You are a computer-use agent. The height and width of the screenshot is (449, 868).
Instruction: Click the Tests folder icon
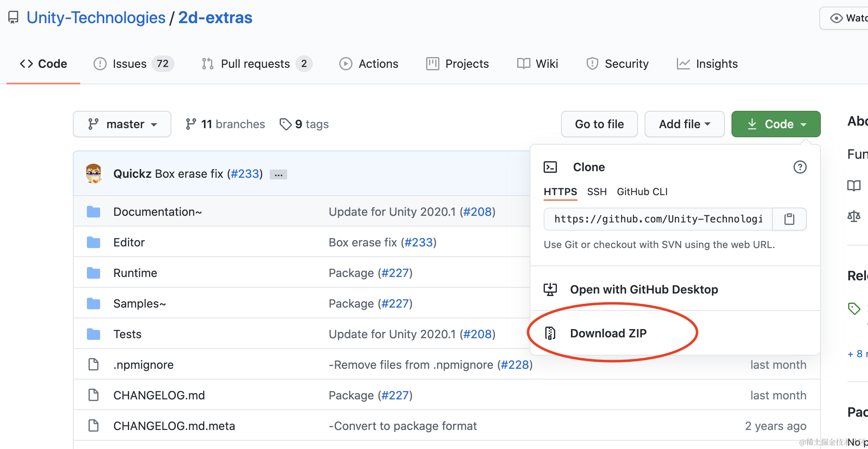tap(94, 334)
